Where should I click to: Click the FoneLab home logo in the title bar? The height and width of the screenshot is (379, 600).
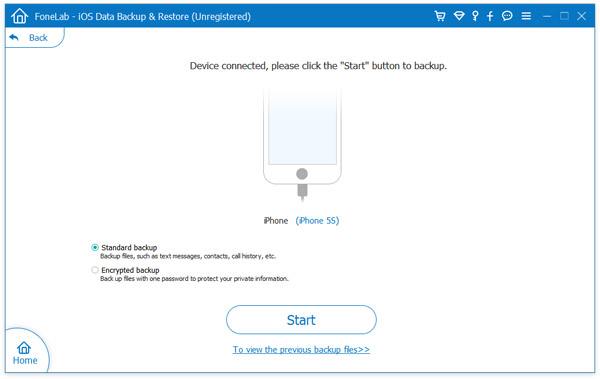point(20,16)
